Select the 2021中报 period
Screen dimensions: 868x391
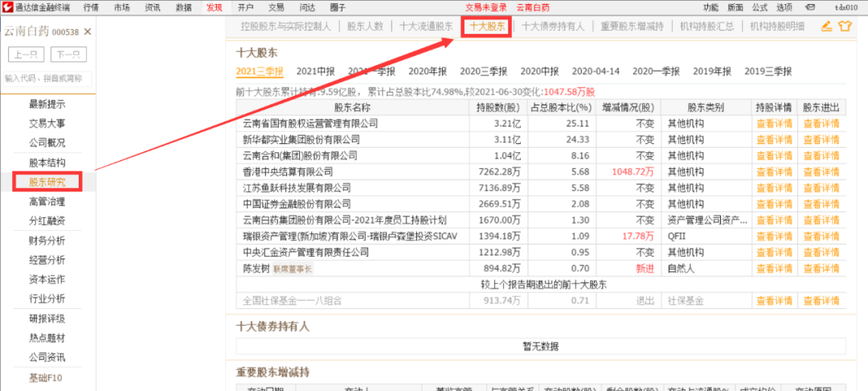[316, 71]
